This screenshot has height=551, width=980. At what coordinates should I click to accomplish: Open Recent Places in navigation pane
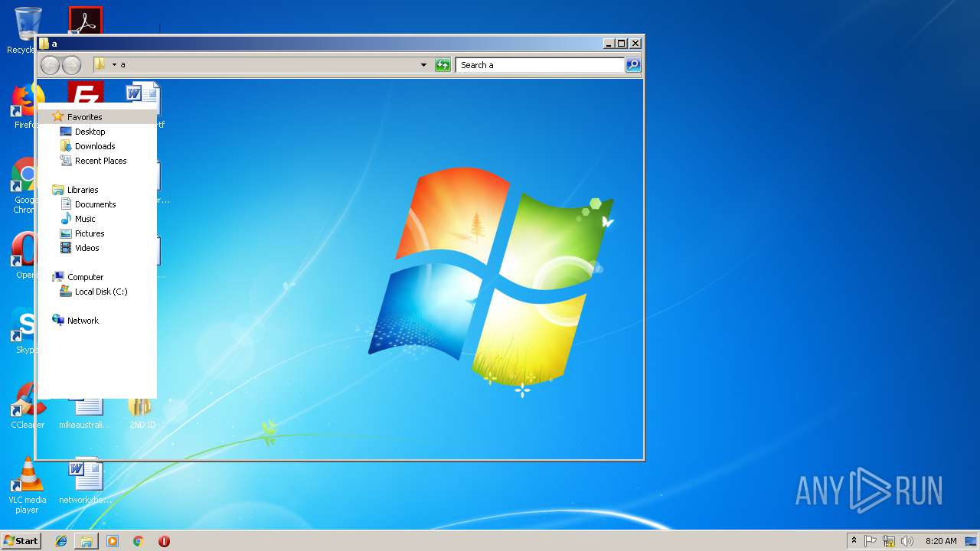click(101, 161)
